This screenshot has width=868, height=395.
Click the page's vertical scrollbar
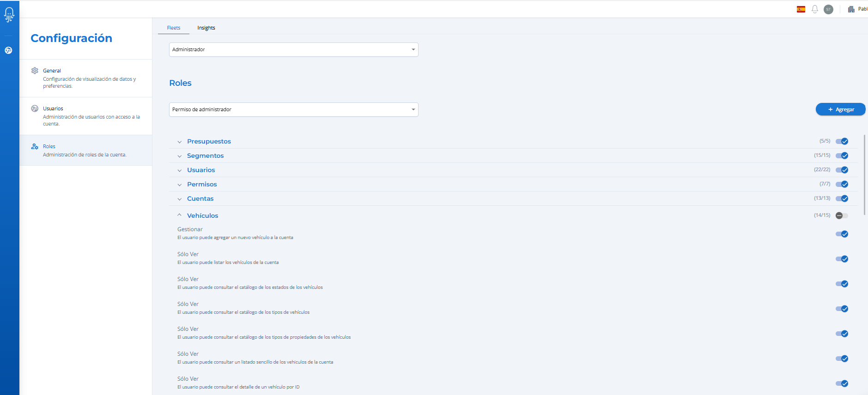coord(864,185)
